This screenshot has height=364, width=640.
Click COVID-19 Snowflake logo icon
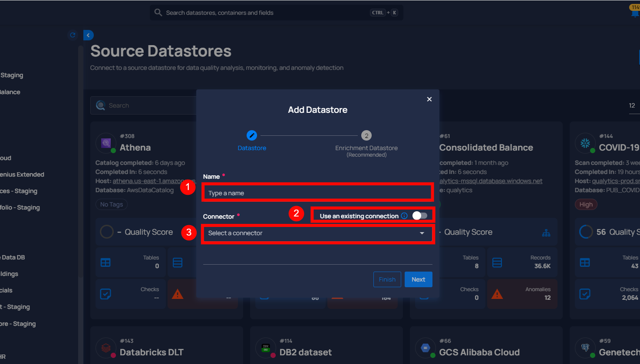point(585,143)
